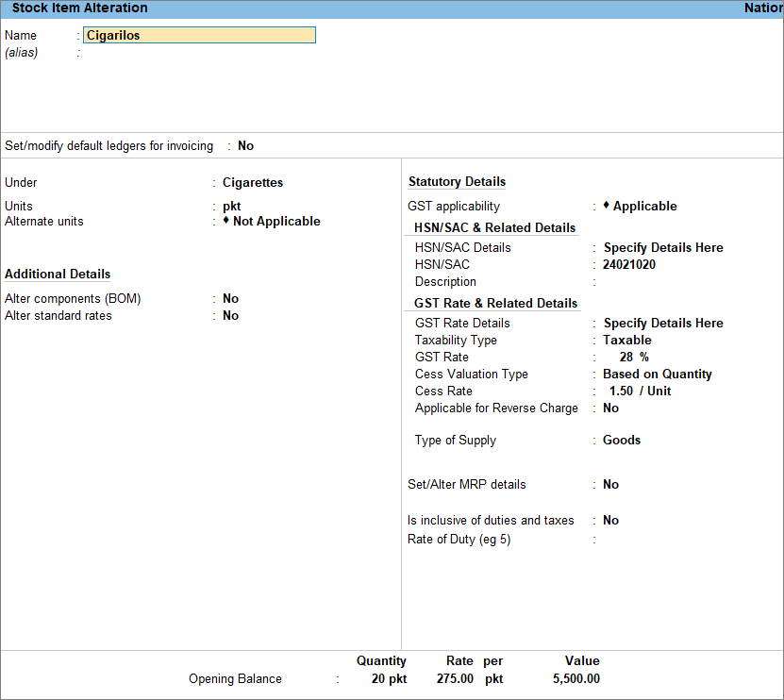Open GST Rate Details Specify Details Here

(663, 323)
